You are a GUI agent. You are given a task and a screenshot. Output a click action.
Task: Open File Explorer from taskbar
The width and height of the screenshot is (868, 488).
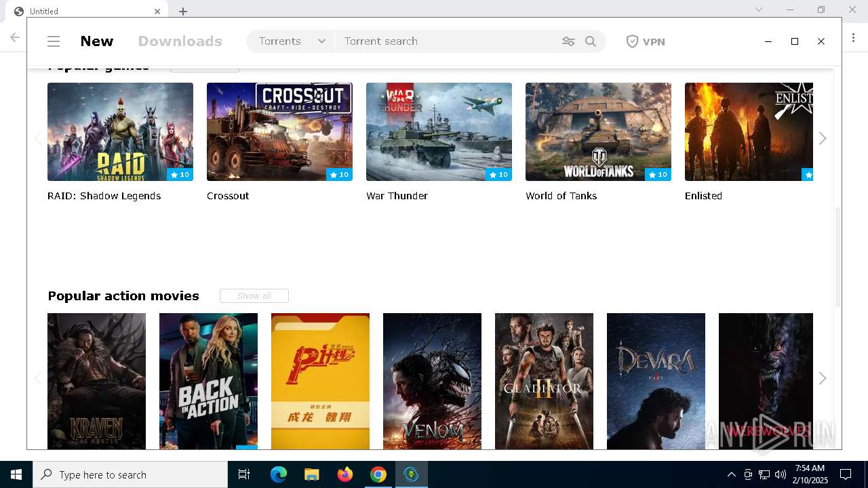(x=312, y=474)
